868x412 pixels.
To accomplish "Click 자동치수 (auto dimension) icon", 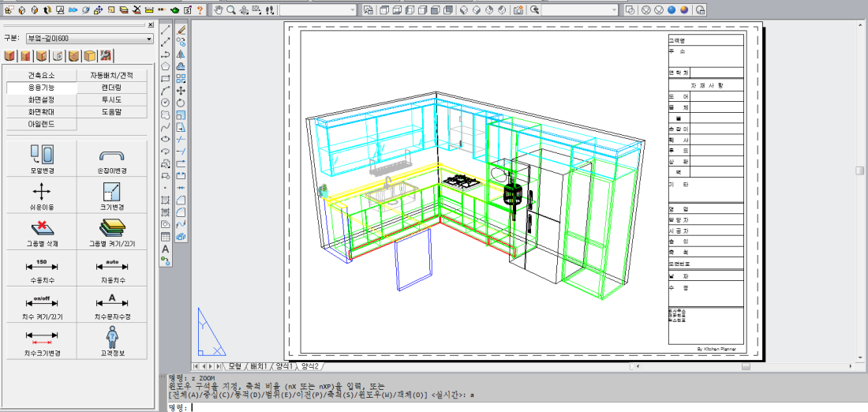I will (x=112, y=264).
